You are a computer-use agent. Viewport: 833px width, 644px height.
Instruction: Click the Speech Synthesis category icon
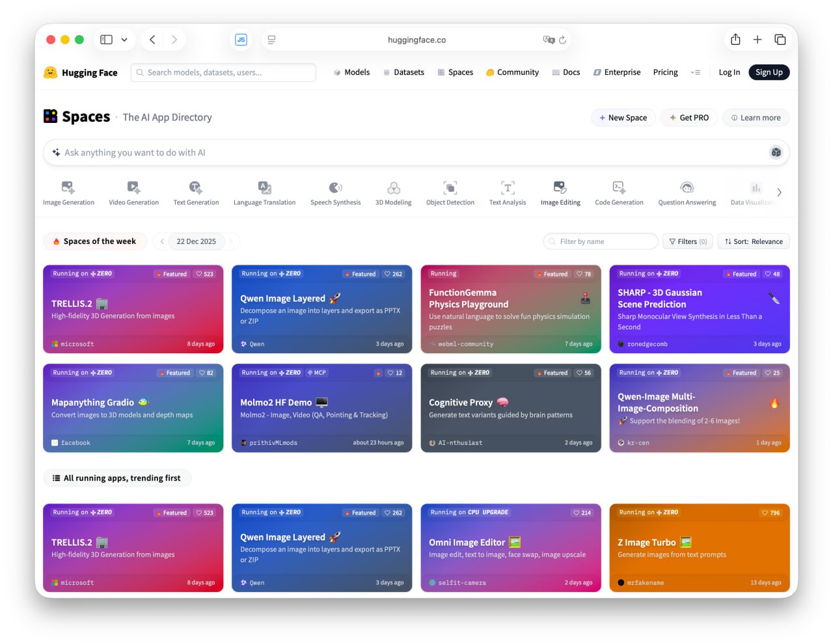(335, 188)
